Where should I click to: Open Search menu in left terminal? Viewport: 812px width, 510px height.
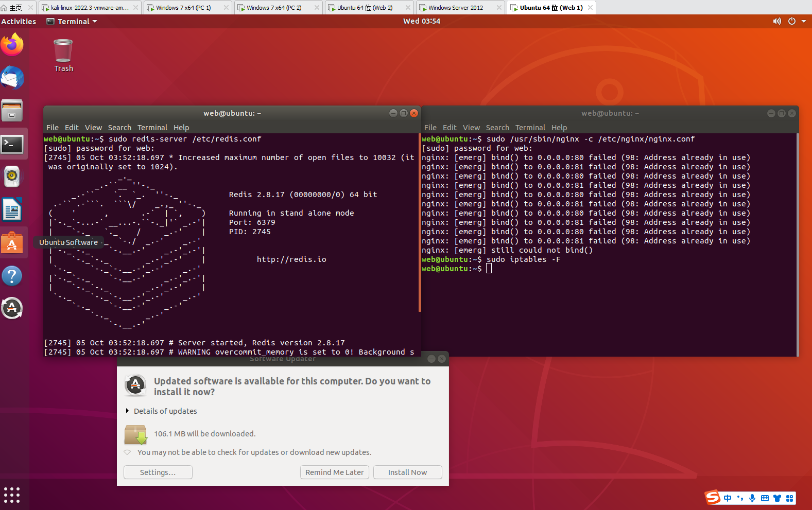pyautogui.click(x=119, y=128)
